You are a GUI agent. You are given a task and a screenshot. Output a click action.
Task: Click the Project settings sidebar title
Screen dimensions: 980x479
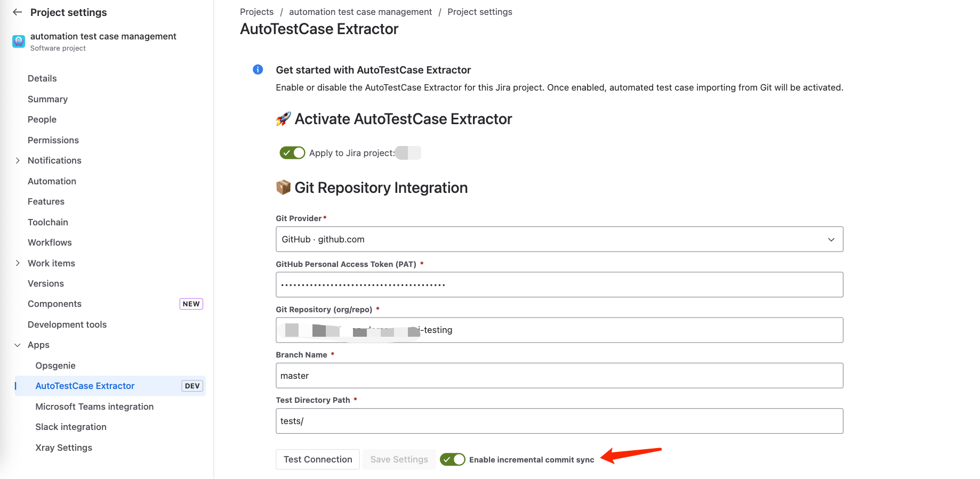pyautogui.click(x=69, y=12)
